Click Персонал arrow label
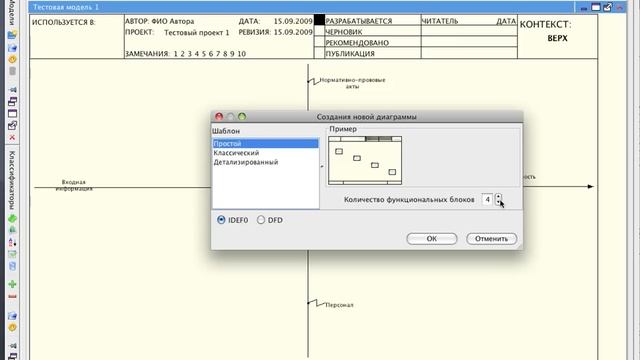The image size is (640, 360). click(x=339, y=305)
